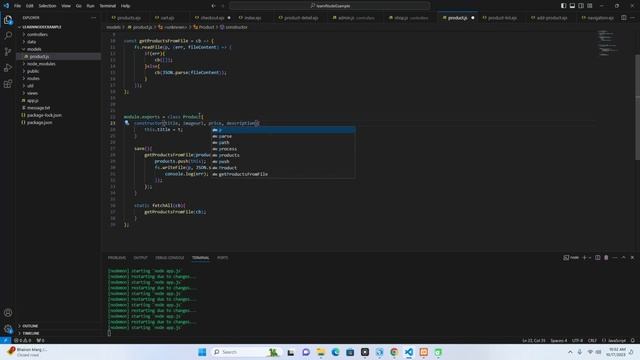Click the editor minimap

coord(608,43)
